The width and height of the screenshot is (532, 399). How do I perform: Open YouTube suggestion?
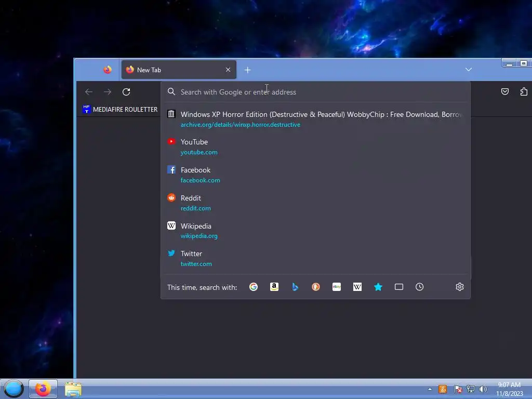tap(315, 147)
